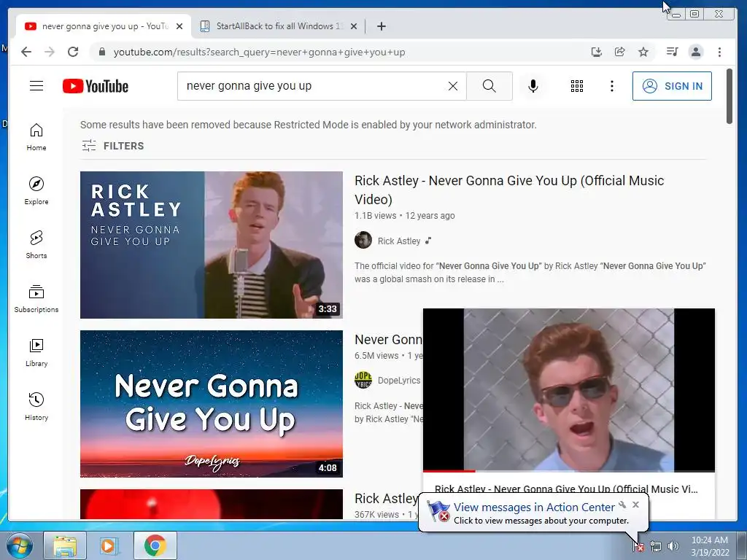This screenshot has height=560, width=747.
Task: Play the Rick Astley 3:33 video thumbnail
Action: 212,245
